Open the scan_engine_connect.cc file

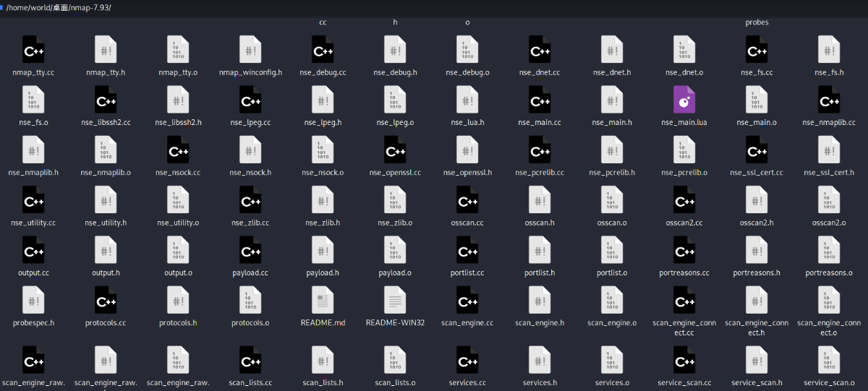pyautogui.click(x=684, y=300)
